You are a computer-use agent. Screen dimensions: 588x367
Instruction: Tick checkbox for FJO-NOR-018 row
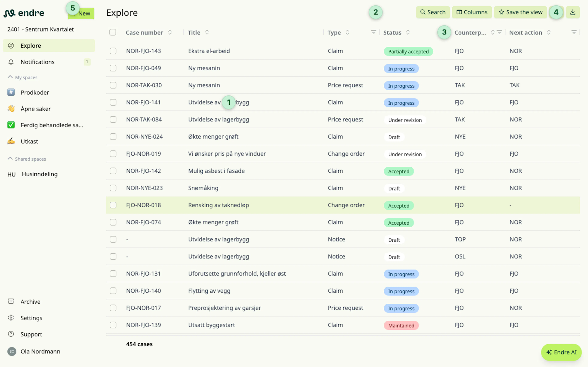[x=113, y=205]
